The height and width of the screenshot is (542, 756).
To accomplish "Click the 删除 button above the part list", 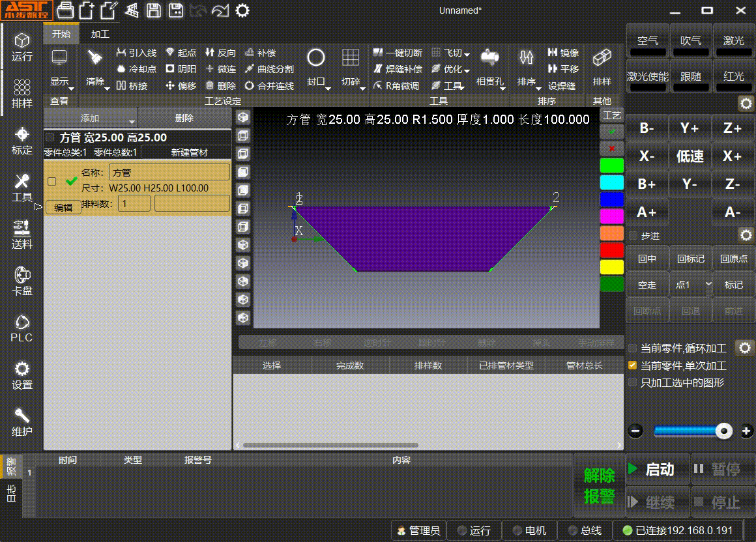I will click(x=184, y=118).
